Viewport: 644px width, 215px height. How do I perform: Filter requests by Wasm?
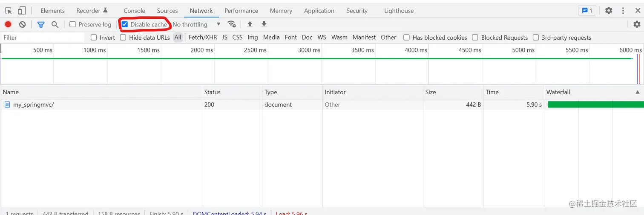(x=339, y=38)
